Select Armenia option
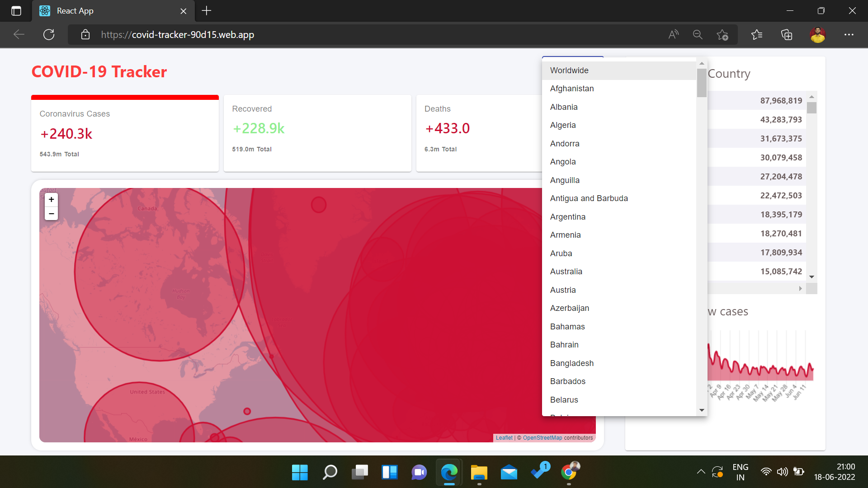The image size is (868, 488). coord(619,235)
